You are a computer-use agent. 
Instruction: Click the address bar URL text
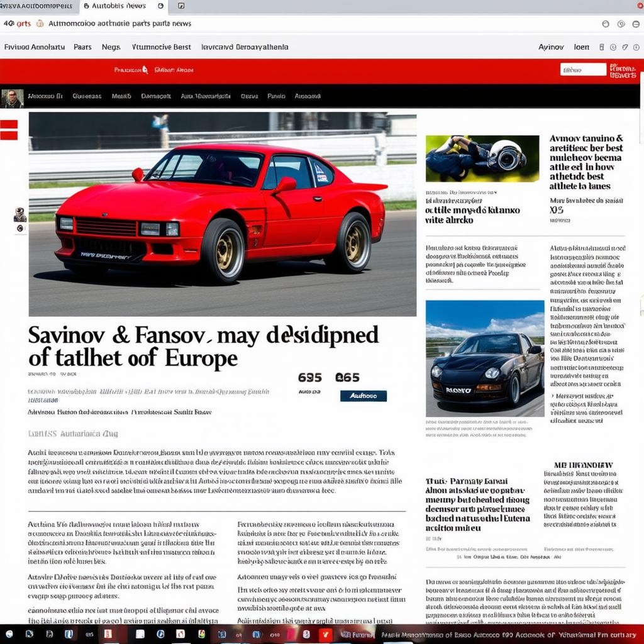click(x=119, y=24)
